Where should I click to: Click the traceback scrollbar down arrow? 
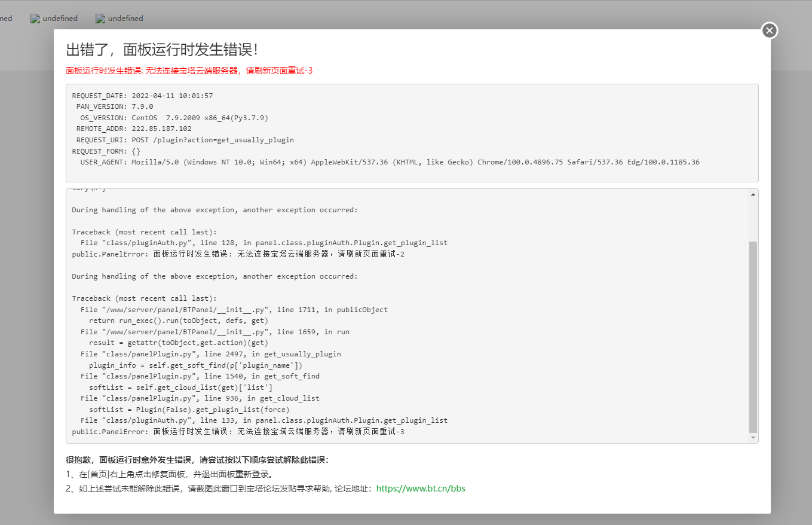coord(753,438)
